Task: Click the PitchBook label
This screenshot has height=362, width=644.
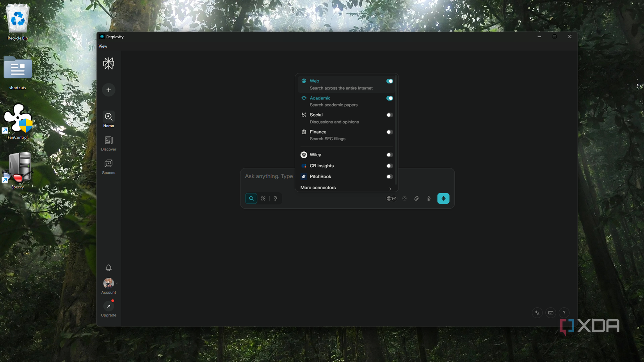Action: pyautogui.click(x=320, y=177)
